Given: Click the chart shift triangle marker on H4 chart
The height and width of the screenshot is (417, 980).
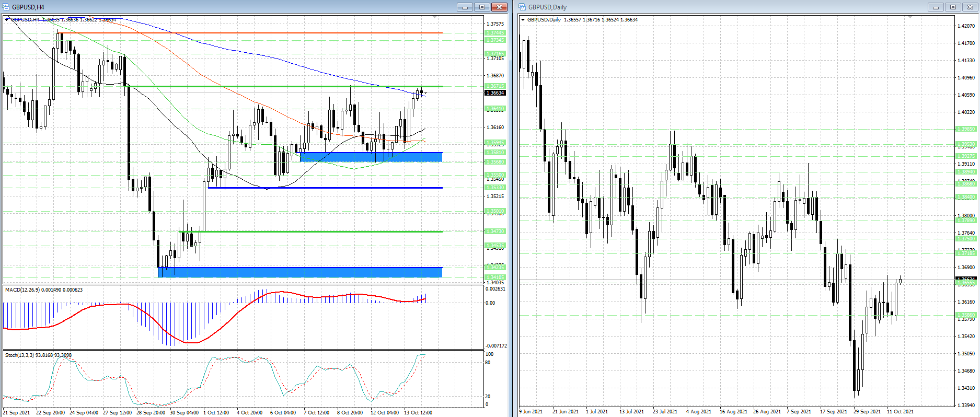Looking at the screenshot, I should pos(435,17).
